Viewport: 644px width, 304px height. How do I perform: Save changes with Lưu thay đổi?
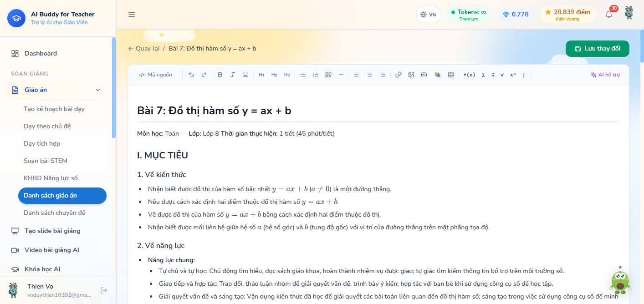[x=598, y=49]
